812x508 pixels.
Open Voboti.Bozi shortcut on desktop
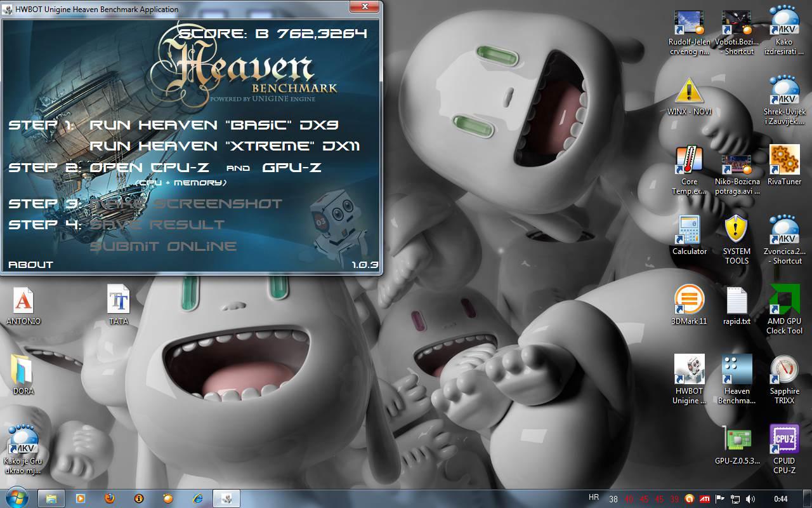point(737,33)
